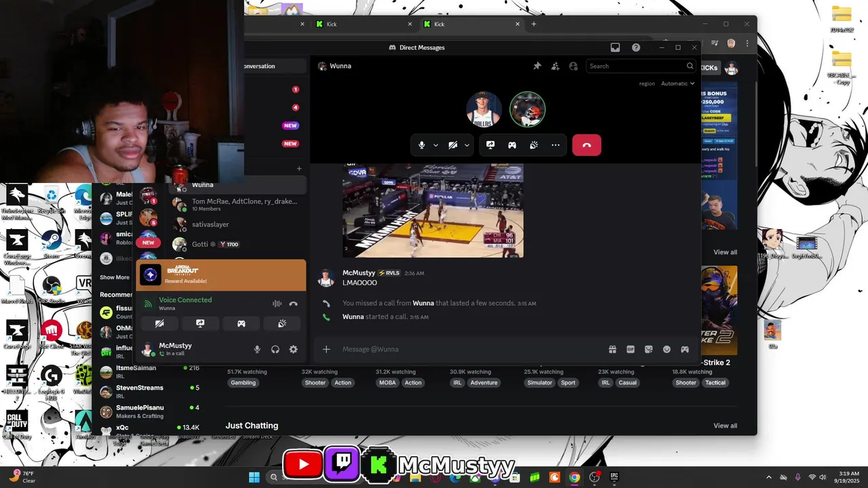Image resolution: width=868 pixels, height=488 pixels.
Task: Select Wunna's avatar in the call
Action: 528,109
